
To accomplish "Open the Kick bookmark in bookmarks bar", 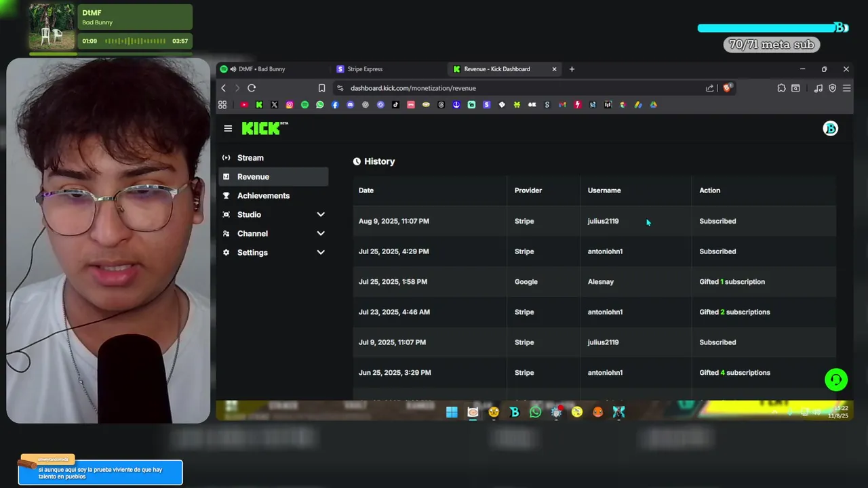I will tap(259, 105).
